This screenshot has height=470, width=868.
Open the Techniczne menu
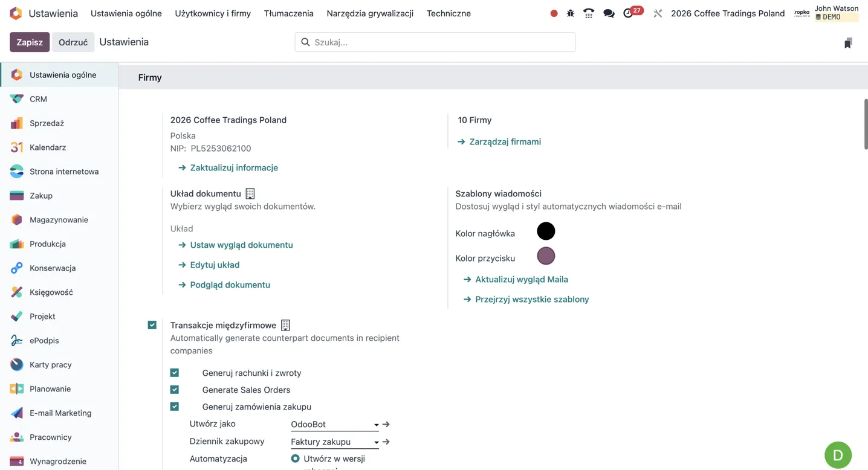[449, 13]
